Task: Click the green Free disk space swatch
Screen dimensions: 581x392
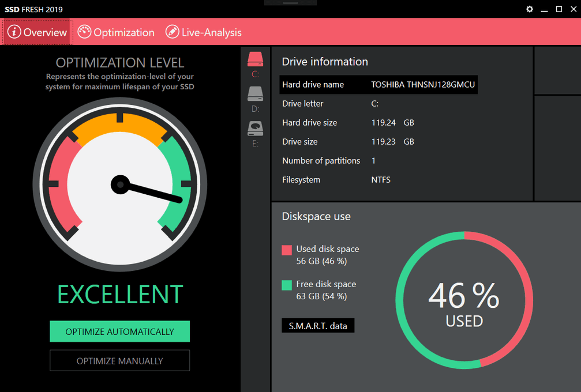Action: [287, 285]
